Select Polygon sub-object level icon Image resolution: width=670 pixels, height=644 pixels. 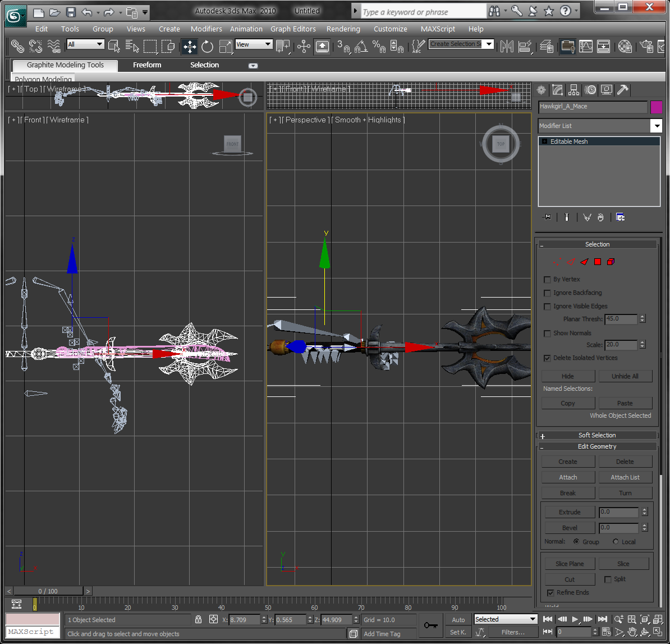point(598,262)
